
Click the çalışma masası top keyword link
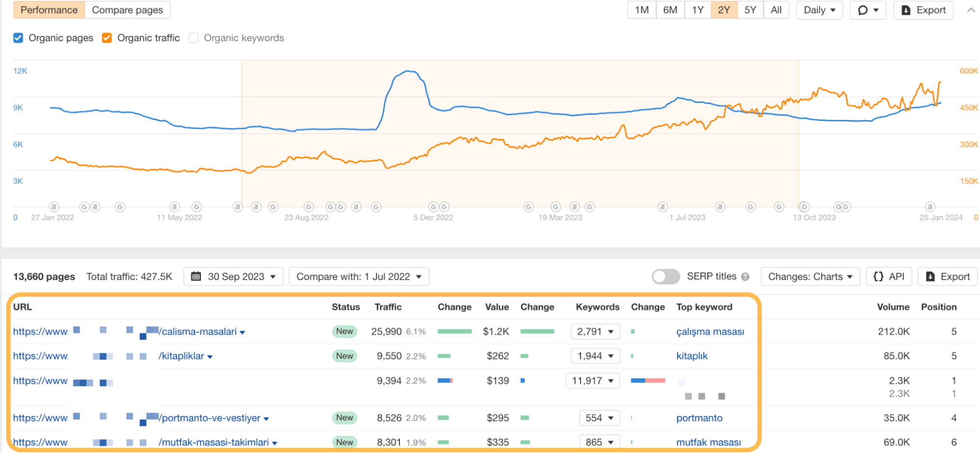click(710, 332)
